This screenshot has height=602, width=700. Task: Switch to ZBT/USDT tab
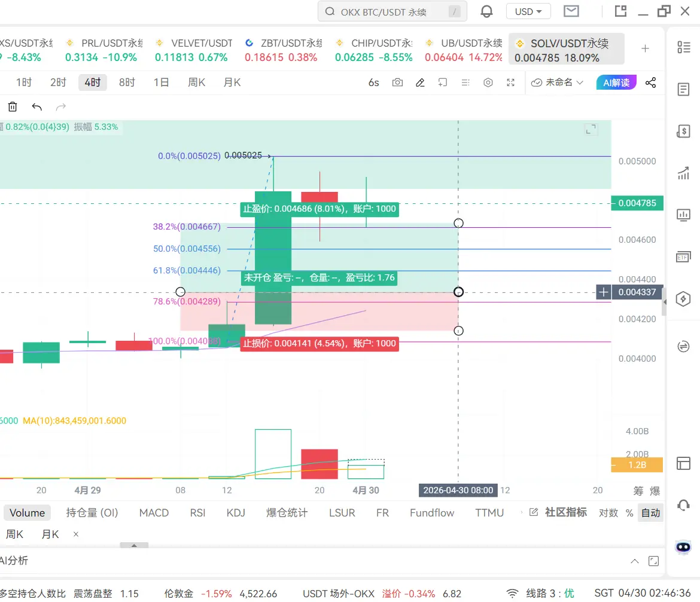[283, 50]
